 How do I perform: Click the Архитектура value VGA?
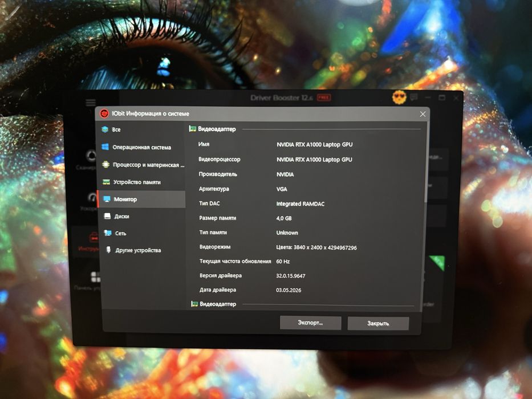[x=282, y=189]
